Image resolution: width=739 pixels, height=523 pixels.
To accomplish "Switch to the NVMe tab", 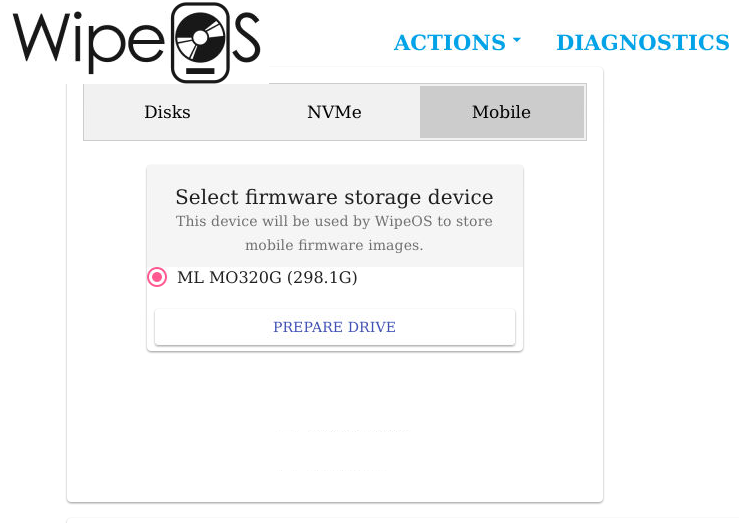I will click(334, 112).
